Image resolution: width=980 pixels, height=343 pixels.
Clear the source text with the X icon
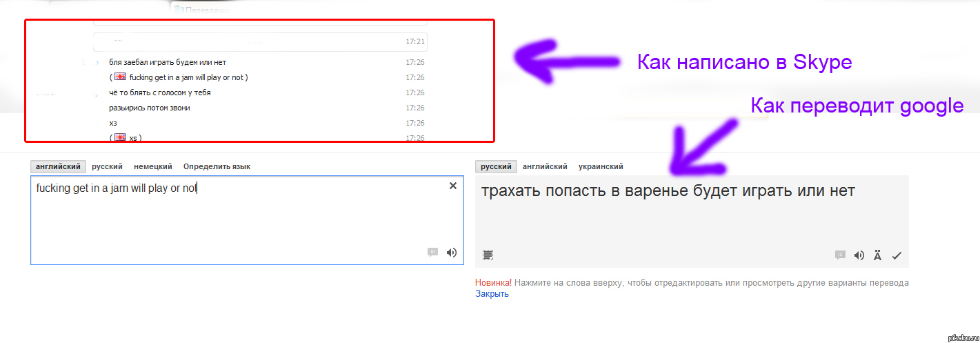click(x=453, y=186)
